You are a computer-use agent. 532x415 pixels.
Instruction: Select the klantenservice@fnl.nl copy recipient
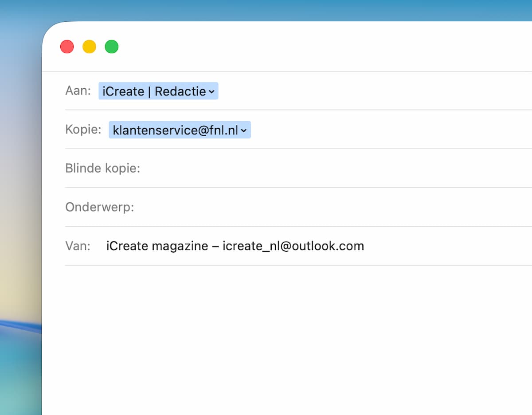click(175, 130)
